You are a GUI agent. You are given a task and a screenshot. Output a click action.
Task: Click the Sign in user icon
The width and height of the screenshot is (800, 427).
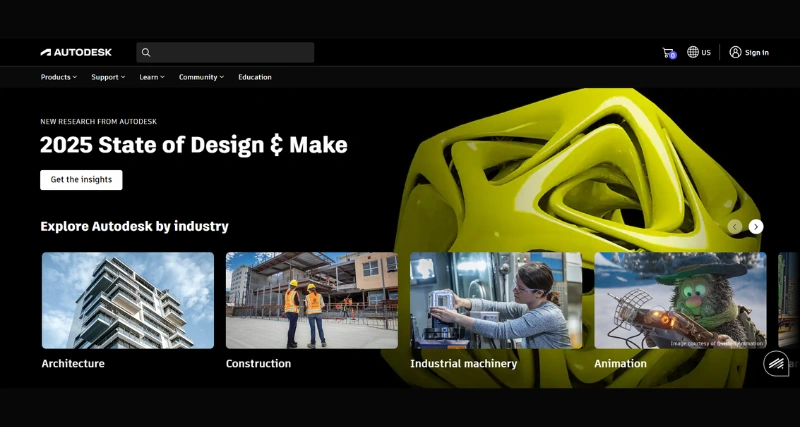[735, 52]
